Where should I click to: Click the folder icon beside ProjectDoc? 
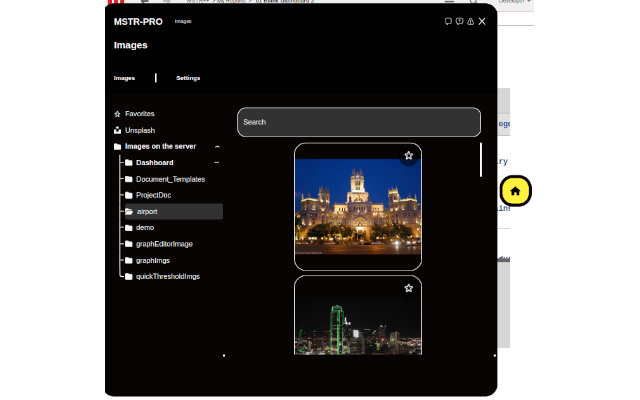click(129, 195)
